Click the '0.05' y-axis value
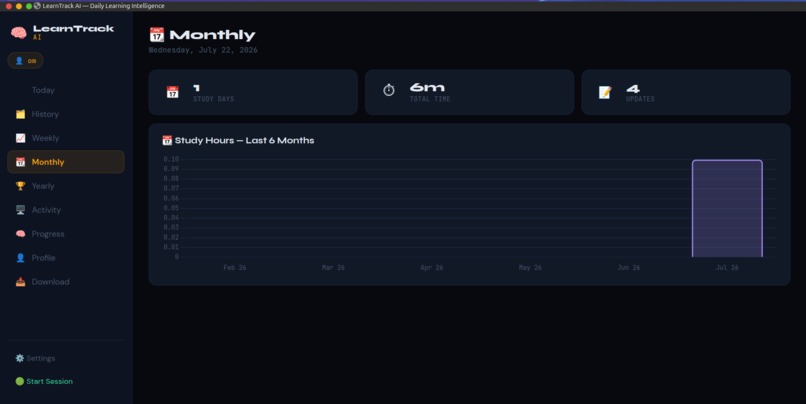 coord(171,208)
